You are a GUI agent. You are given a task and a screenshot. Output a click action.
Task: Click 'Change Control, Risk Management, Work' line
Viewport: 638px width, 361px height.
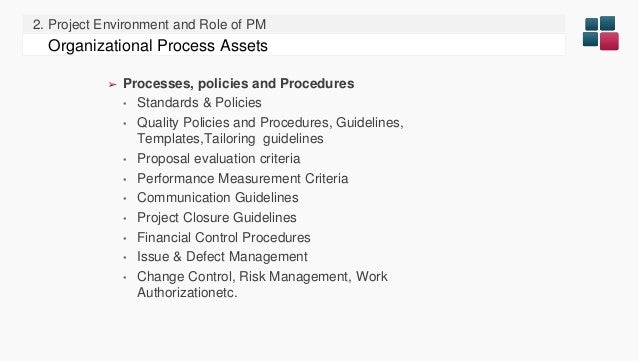[262, 276]
